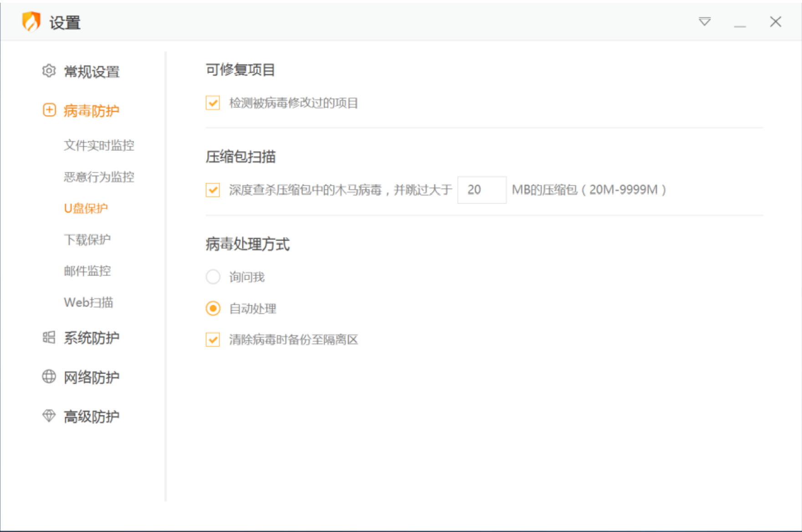Screen dimensions: 802x532
Task: Click the gear icon beside 常规设置
Action: pyautogui.click(x=49, y=71)
